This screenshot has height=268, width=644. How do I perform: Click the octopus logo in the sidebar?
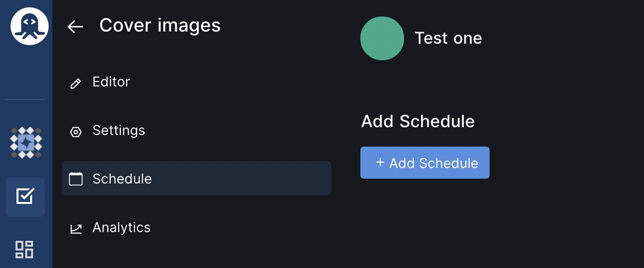(x=30, y=26)
